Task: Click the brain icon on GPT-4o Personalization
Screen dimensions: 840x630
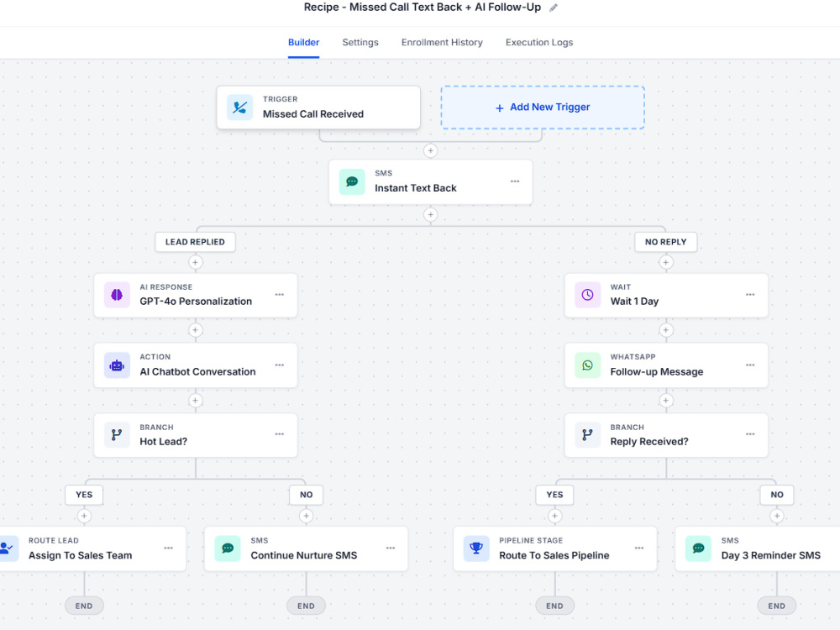Action: (x=117, y=295)
